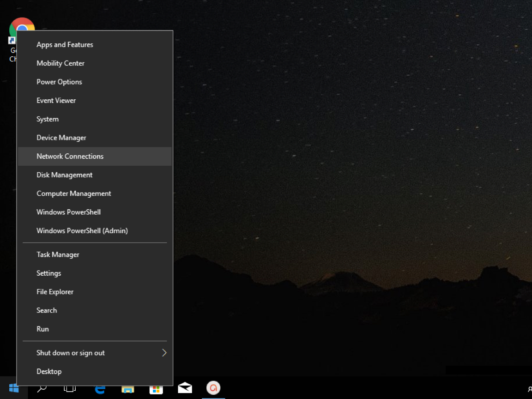Show the Desktop via menu entry
Image resolution: width=532 pixels, height=399 pixels.
point(95,372)
